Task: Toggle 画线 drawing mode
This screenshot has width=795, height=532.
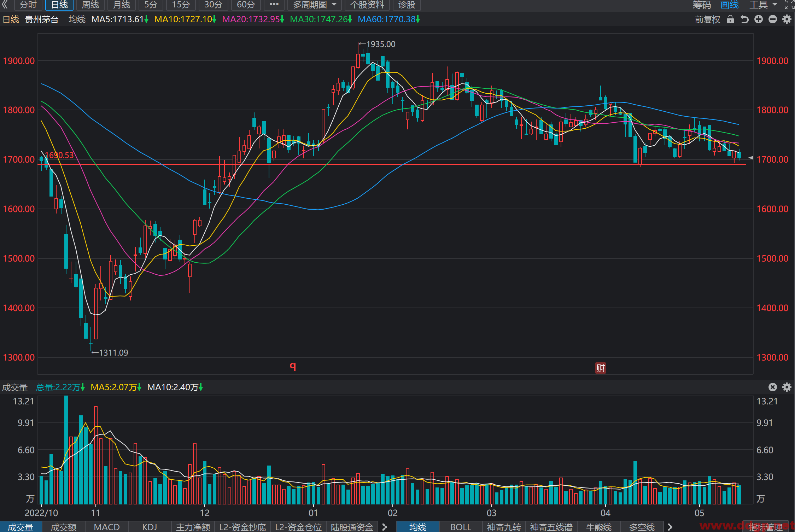Action: pos(730,5)
